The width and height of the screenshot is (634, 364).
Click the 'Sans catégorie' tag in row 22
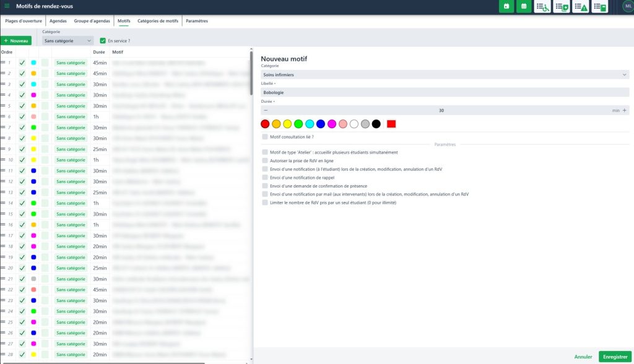point(71,290)
